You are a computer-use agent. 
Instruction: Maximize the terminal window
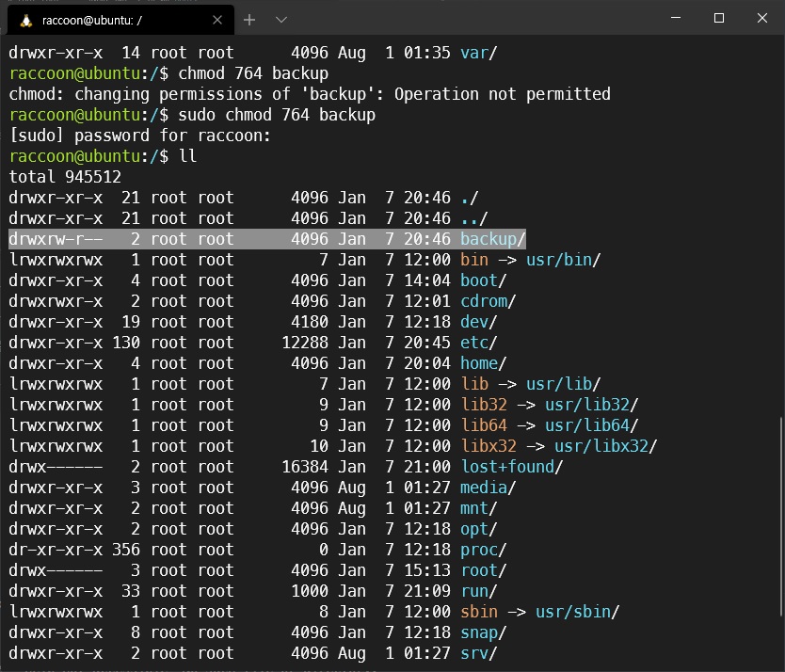point(719,18)
